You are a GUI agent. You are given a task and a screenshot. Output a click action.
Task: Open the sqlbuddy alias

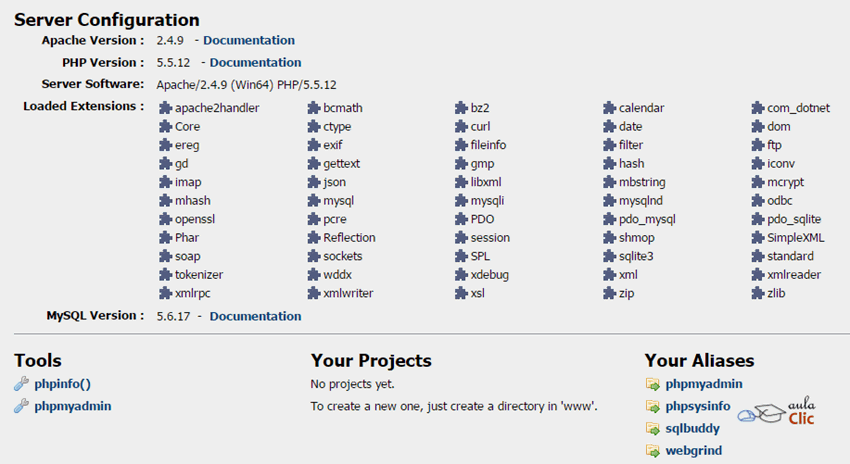[x=693, y=429]
